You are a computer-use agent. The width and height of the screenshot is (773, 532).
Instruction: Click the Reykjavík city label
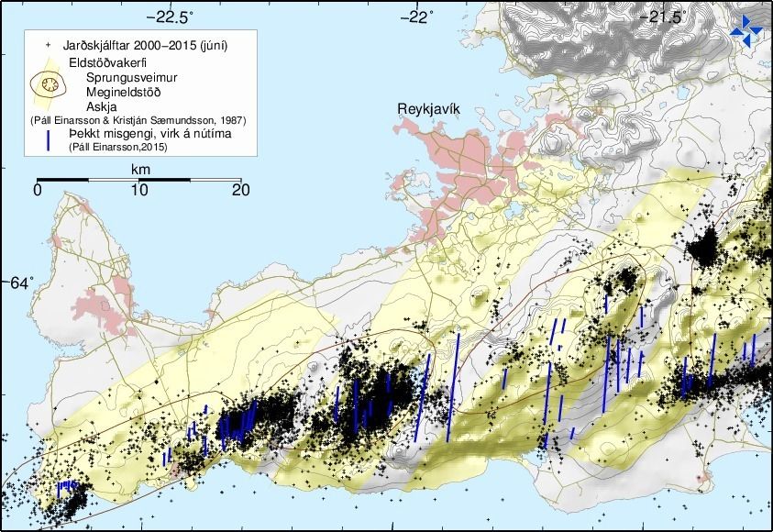[x=428, y=109]
